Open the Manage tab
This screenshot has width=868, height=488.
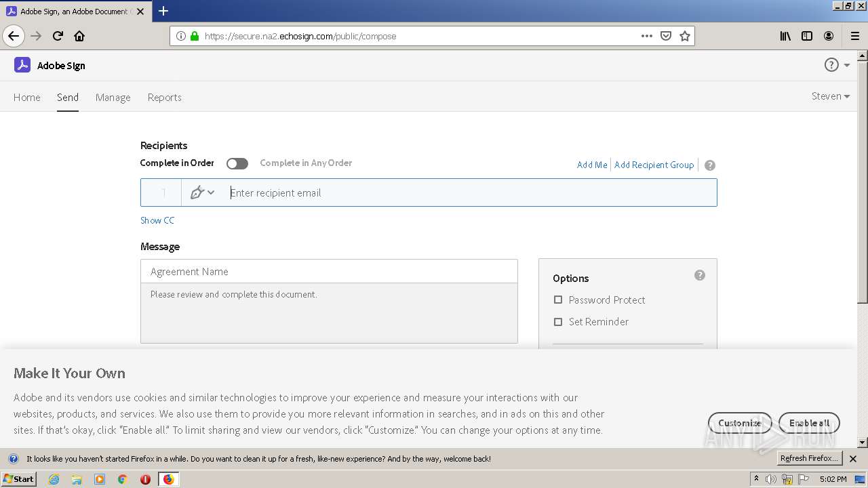pyautogui.click(x=113, y=98)
